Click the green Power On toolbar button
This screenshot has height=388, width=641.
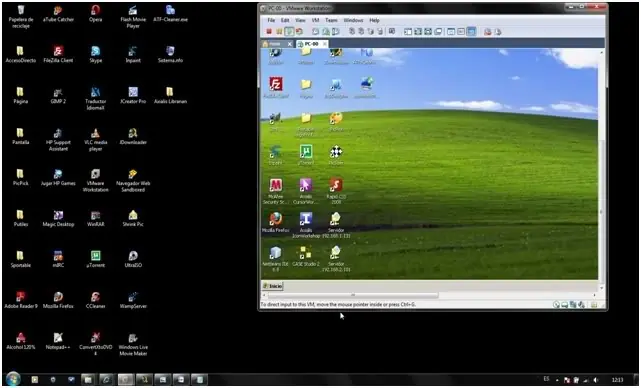289,31
